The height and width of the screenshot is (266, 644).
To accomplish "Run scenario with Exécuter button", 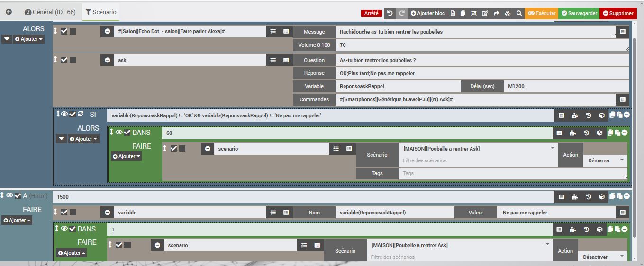I will pyautogui.click(x=541, y=13).
